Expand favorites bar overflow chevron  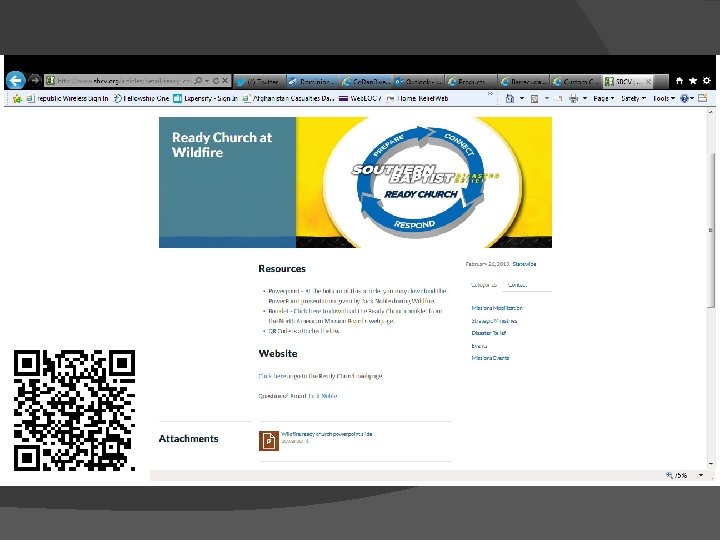tap(490, 94)
